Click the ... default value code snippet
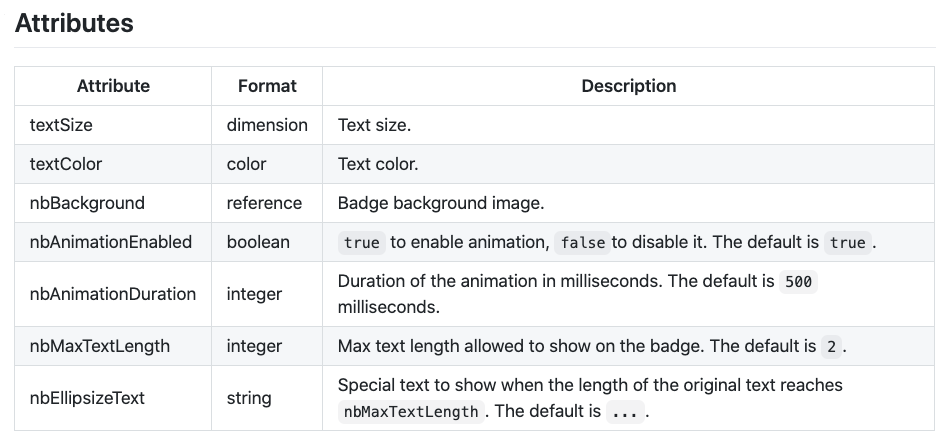This screenshot has height=447, width=952. tap(625, 412)
